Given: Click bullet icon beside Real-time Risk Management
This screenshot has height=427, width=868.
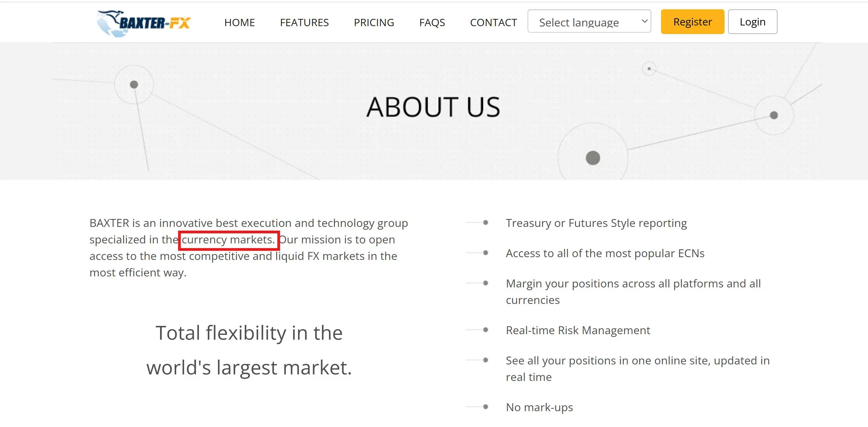Looking at the screenshot, I should point(485,330).
